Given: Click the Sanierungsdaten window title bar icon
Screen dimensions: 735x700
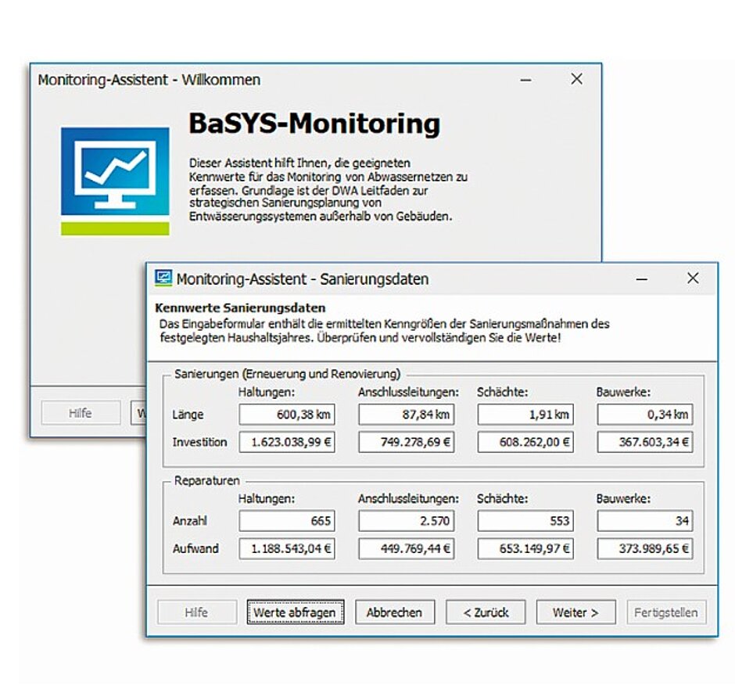Looking at the screenshot, I should [x=163, y=278].
